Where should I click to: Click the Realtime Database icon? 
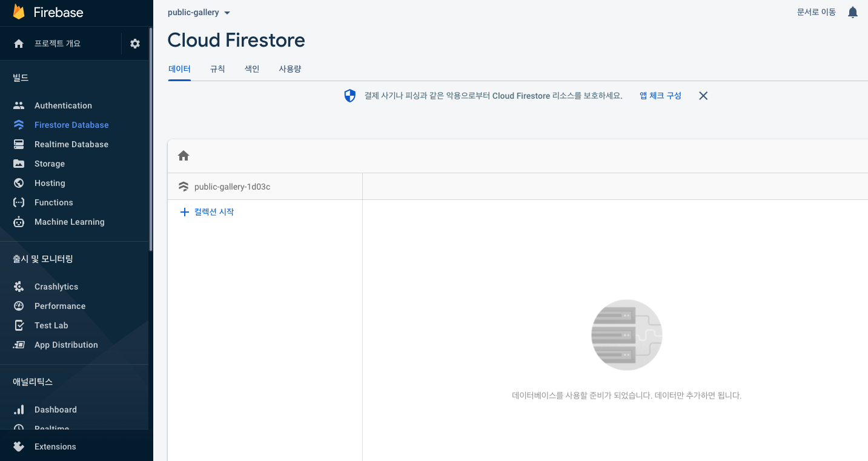click(19, 144)
